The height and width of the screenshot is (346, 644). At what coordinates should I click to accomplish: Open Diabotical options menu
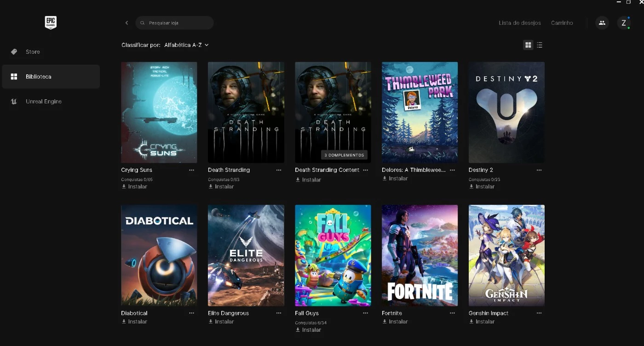tap(192, 313)
